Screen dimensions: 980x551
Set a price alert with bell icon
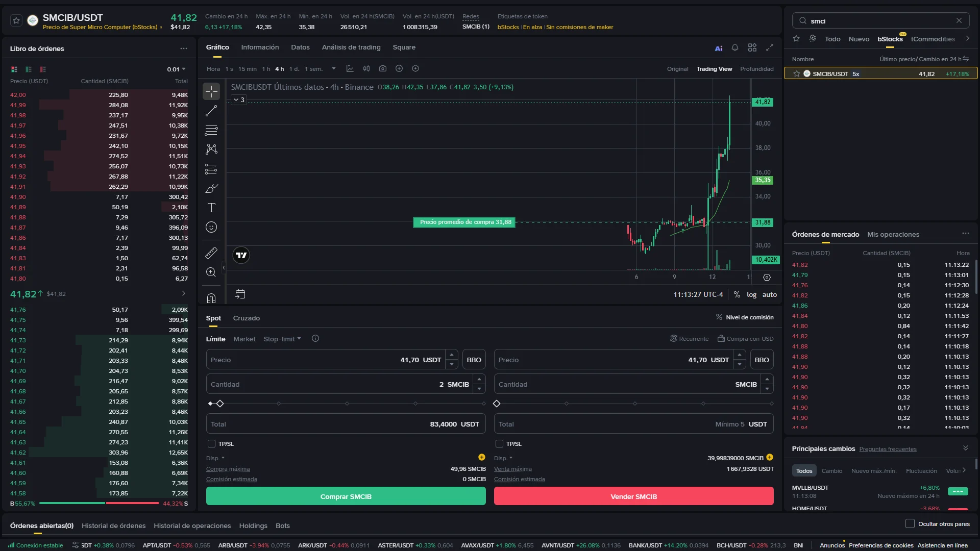click(735, 47)
